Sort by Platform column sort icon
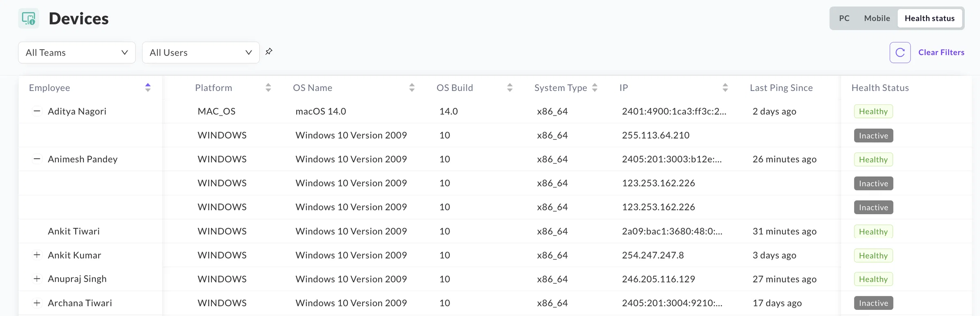Image resolution: width=980 pixels, height=316 pixels. click(x=268, y=87)
